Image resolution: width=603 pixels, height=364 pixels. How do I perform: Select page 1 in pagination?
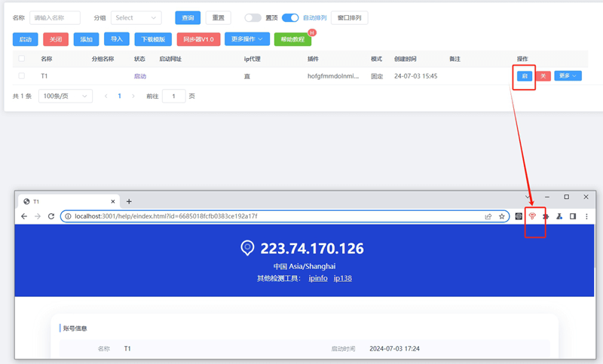point(120,96)
